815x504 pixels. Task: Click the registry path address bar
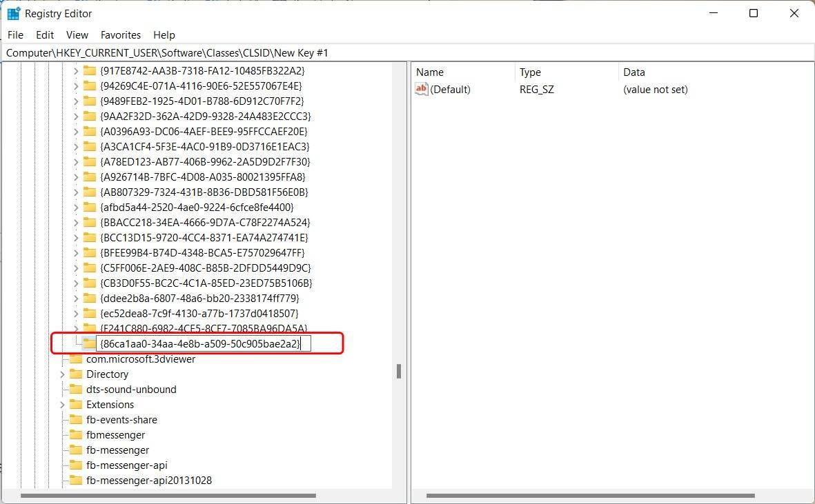coord(407,52)
